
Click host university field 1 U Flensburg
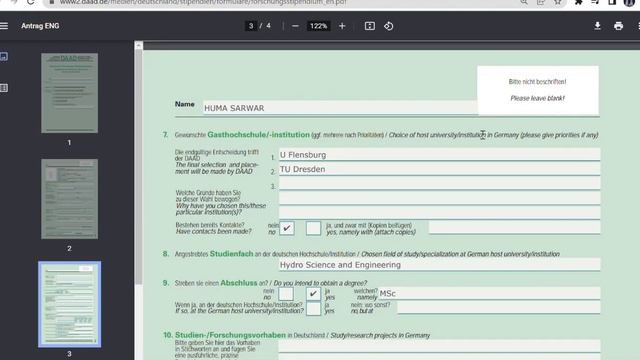pyautogui.click(x=439, y=155)
